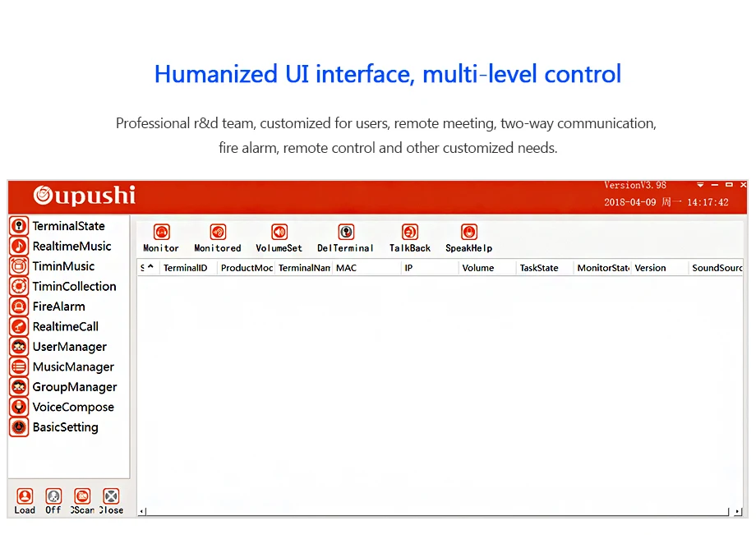Open the title bar dropdown triangle

point(700,185)
